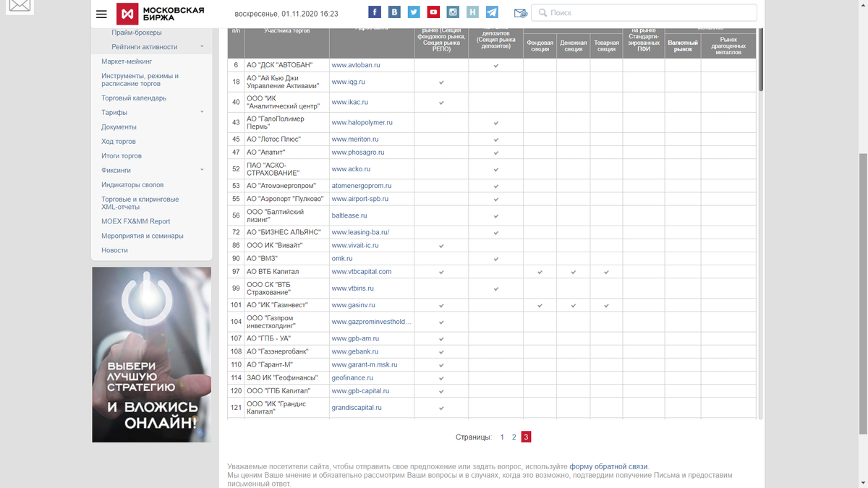The height and width of the screenshot is (488, 868).
Task: Open www.halopolymer.ru link
Action: pos(362,123)
